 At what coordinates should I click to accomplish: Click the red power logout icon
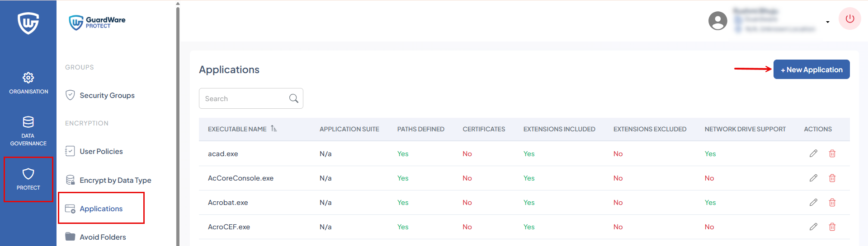(x=849, y=19)
